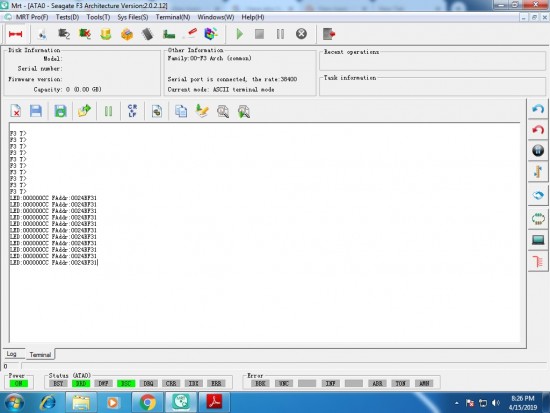The width and height of the screenshot is (550, 413).
Task: Open the Windows(W) menu
Action: (216, 17)
